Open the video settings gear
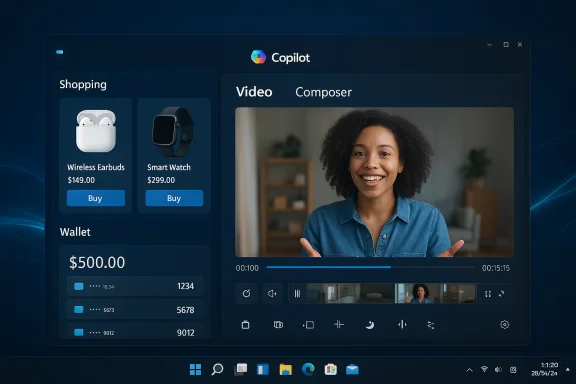Viewport: 576px width, 384px height. [504, 324]
